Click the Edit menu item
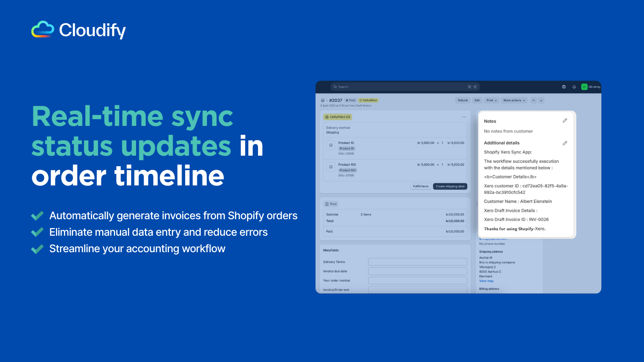 [x=477, y=100]
